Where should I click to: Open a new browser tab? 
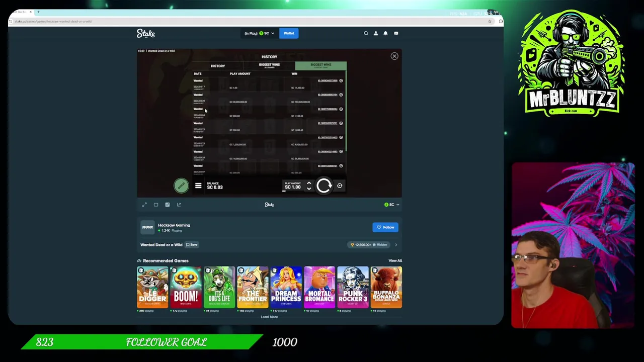click(x=38, y=12)
